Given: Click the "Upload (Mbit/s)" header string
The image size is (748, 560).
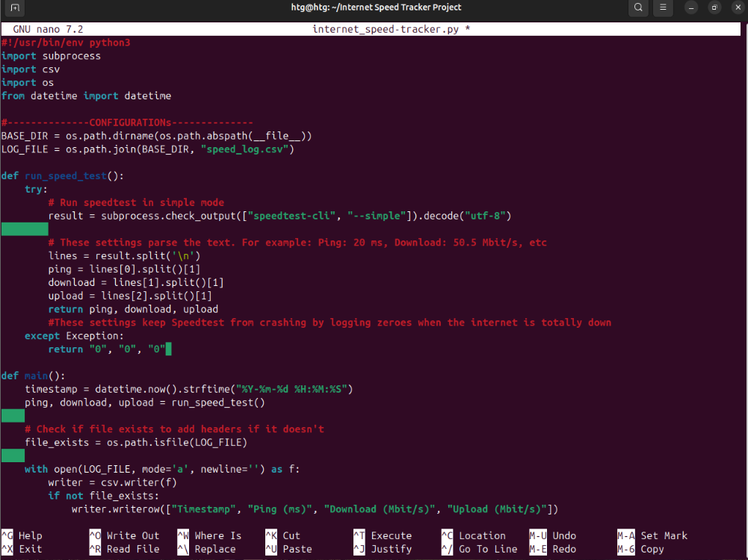Looking at the screenshot, I should pyautogui.click(x=497, y=509).
